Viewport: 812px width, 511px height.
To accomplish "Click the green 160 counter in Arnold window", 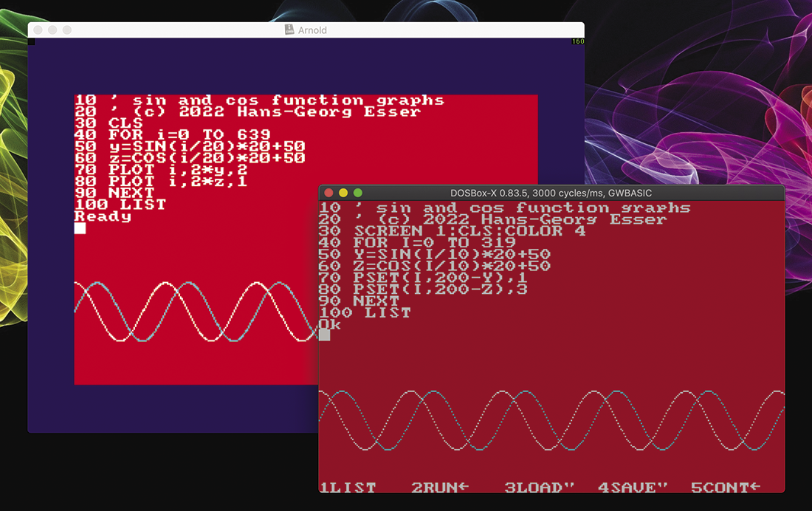I will click(x=578, y=41).
